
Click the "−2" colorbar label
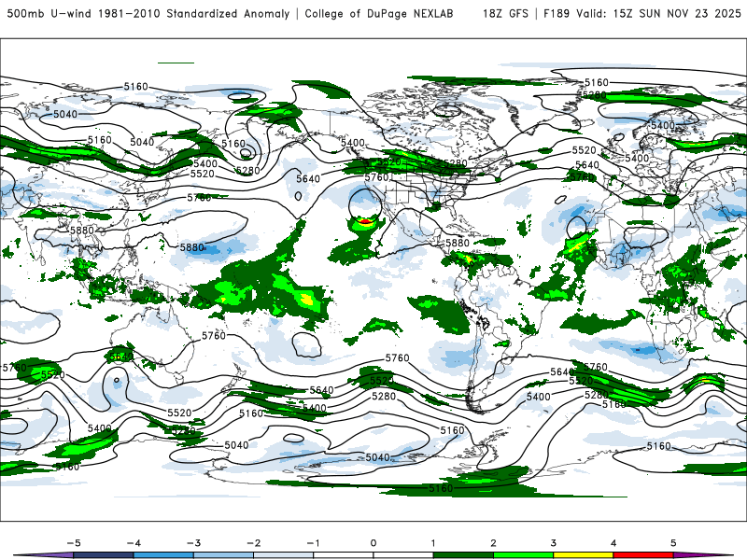point(253,543)
